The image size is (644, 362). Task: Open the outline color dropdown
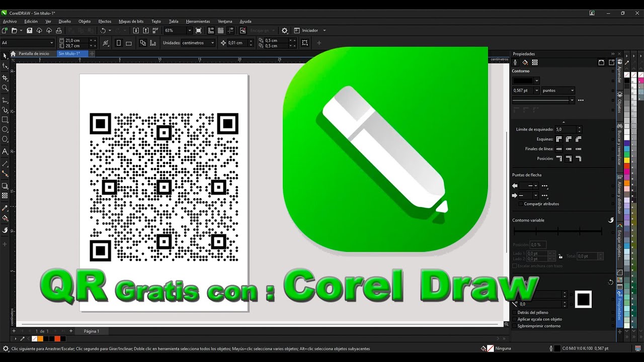[537, 80]
